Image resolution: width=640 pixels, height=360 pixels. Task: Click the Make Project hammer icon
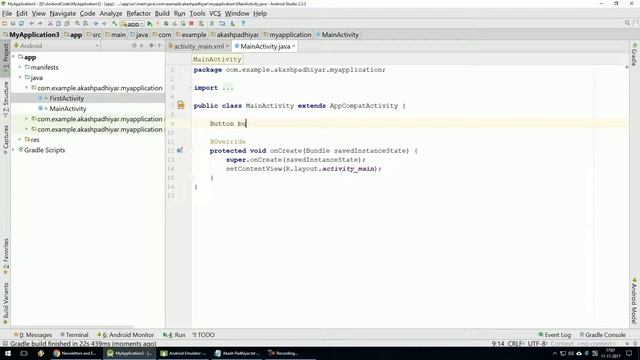pyautogui.click(x=115, y=24)
